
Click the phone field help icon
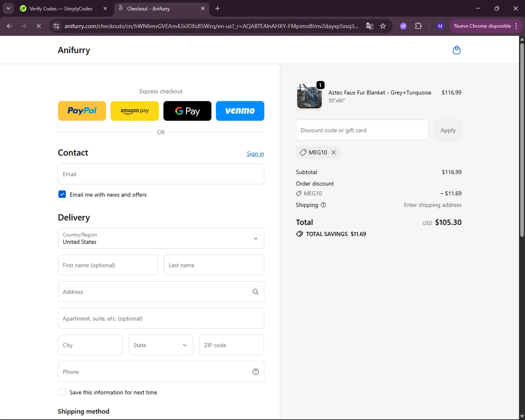[x=255, y=372]
